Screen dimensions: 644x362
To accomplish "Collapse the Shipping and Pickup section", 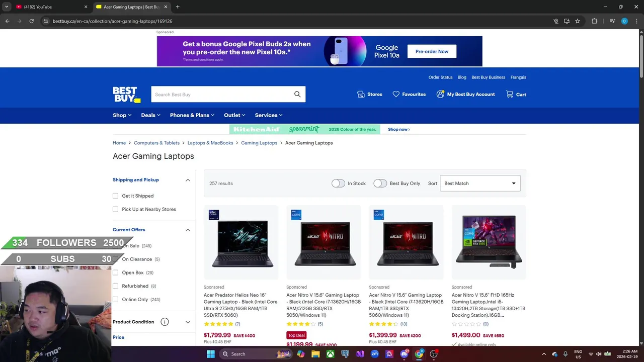I will [188, 180].
